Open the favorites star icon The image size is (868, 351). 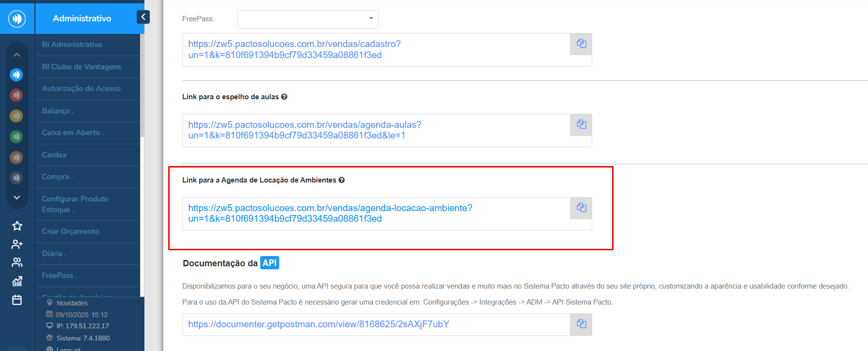coord(17,226)
